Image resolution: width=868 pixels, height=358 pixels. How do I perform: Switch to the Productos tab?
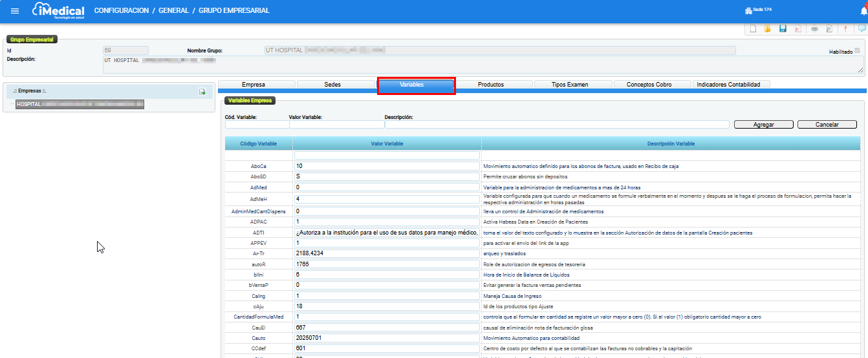pos(490,85)
